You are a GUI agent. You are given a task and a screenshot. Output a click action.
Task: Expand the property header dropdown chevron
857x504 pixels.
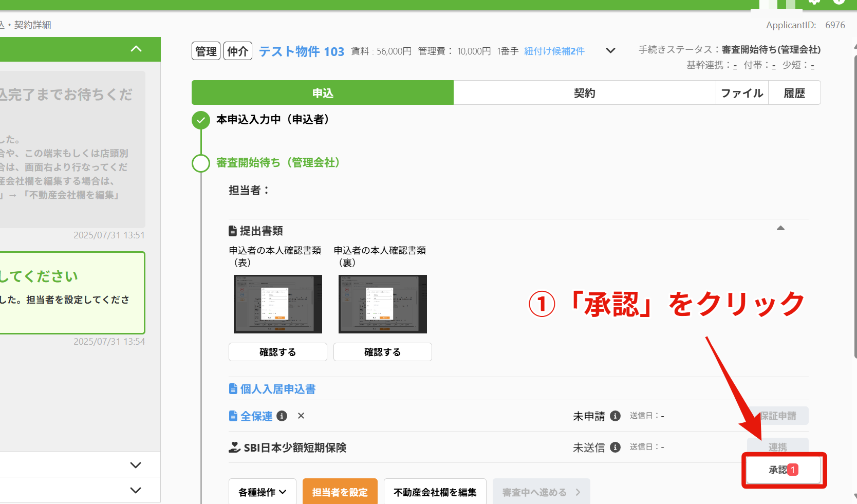coord(610,50)
